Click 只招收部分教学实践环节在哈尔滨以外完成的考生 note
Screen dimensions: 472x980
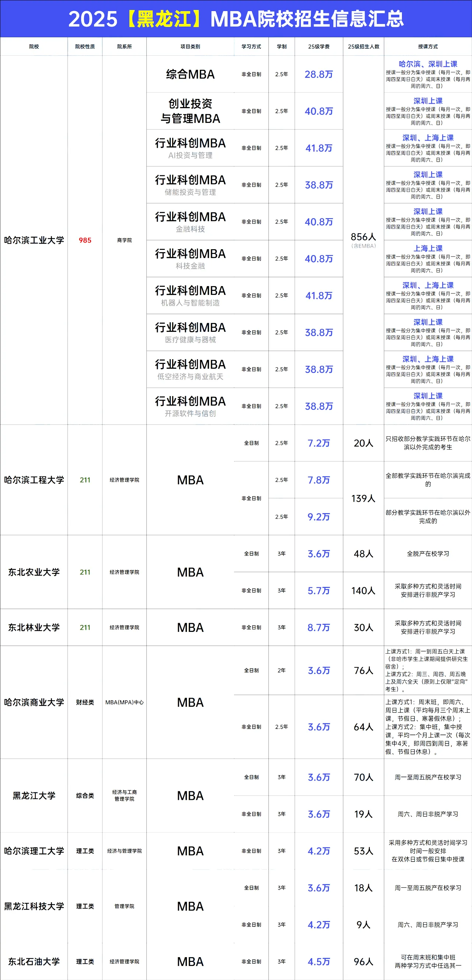pos(428,443)
